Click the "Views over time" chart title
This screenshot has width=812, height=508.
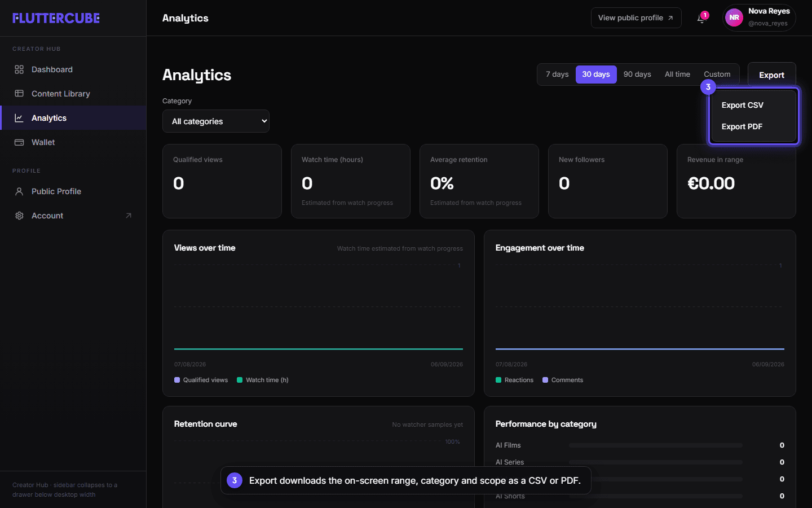pos(205,248)
